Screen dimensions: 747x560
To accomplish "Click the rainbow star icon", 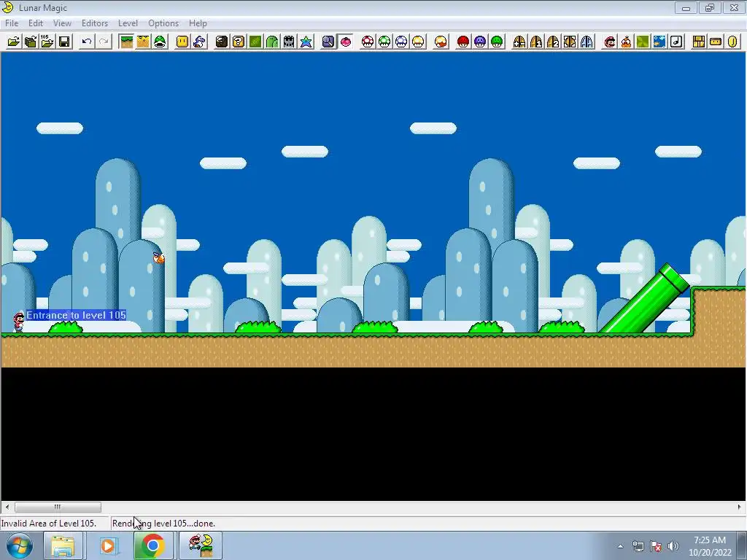I will [x=306, y=42].
